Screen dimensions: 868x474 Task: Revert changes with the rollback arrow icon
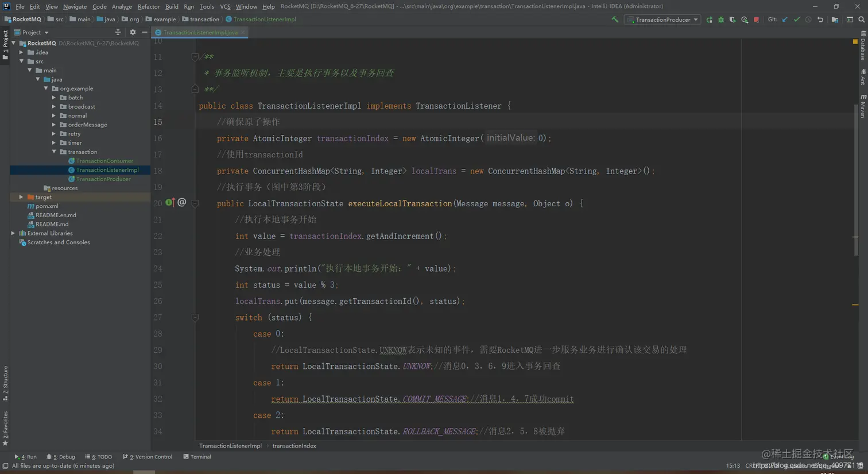click(820, 20)
